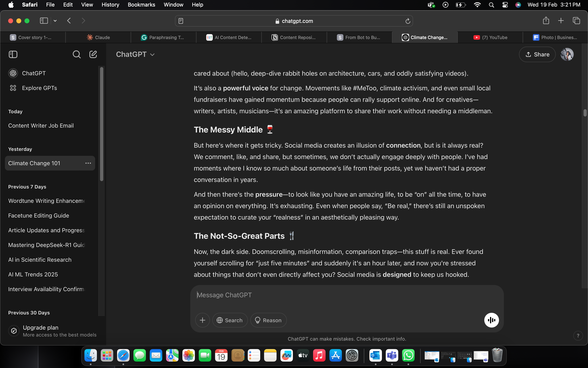
Task: Open the Window menu
Action: click(174, 5)
